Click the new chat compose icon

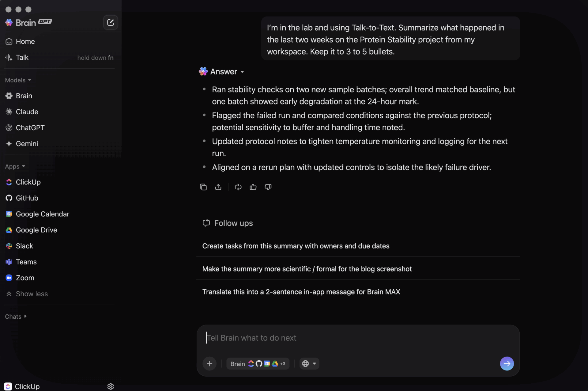[110, 22]
